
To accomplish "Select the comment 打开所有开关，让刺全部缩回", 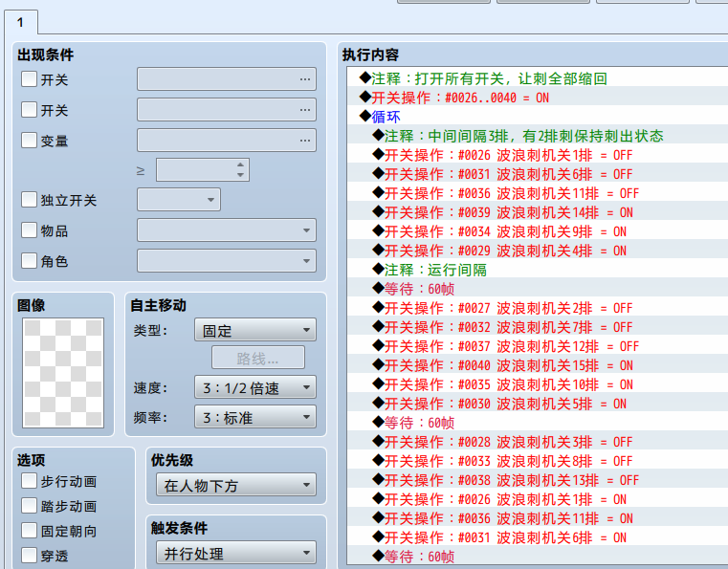I will pyautogui.click(x=538, y=78).
